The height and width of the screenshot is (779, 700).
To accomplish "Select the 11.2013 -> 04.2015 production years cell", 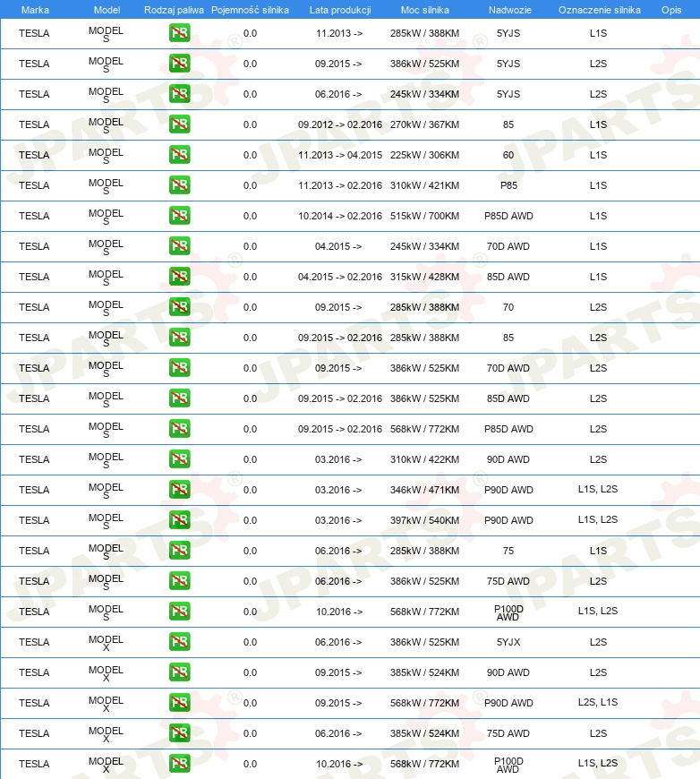I will 340,155.
